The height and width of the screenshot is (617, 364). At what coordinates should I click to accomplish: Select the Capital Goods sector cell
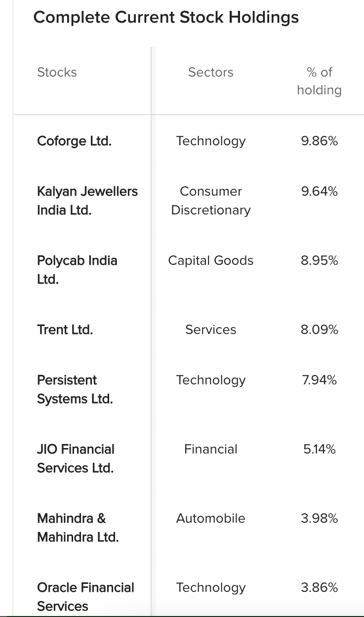tap(211, 261)
